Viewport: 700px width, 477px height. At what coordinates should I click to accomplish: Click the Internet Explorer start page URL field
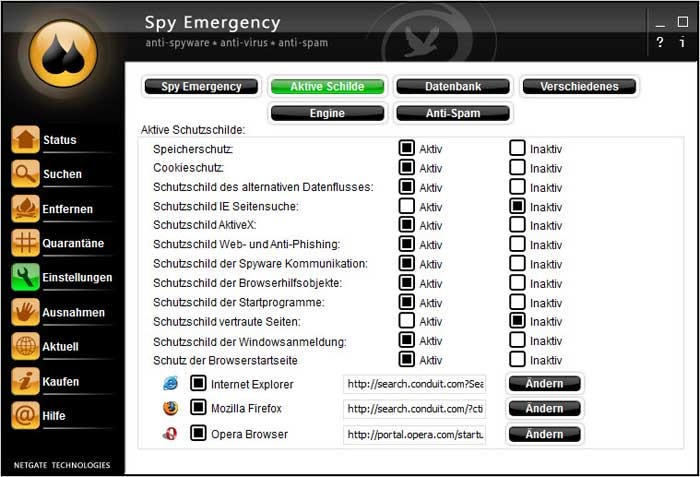(415, 384)
